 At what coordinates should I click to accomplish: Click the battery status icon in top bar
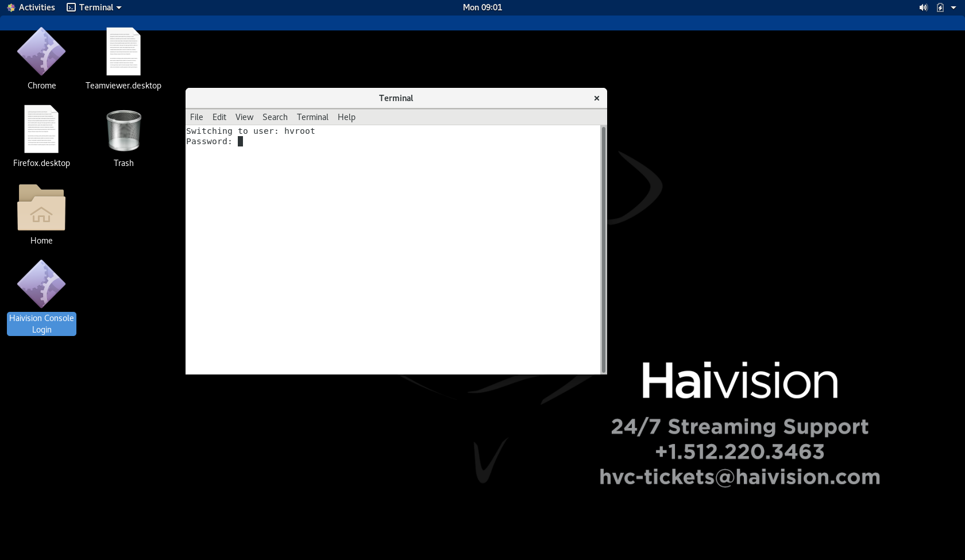pyautogui.click(x=940, y=7)
